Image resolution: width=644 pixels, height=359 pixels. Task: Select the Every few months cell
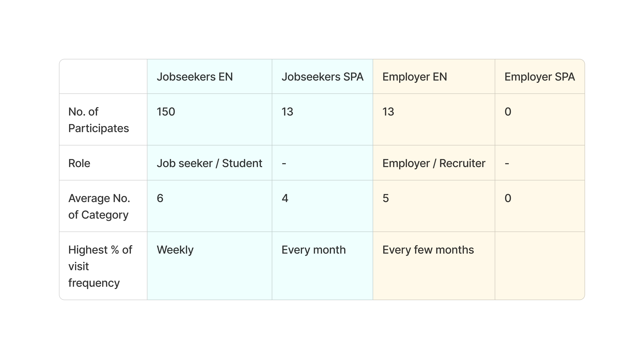(x=428, y=250)
